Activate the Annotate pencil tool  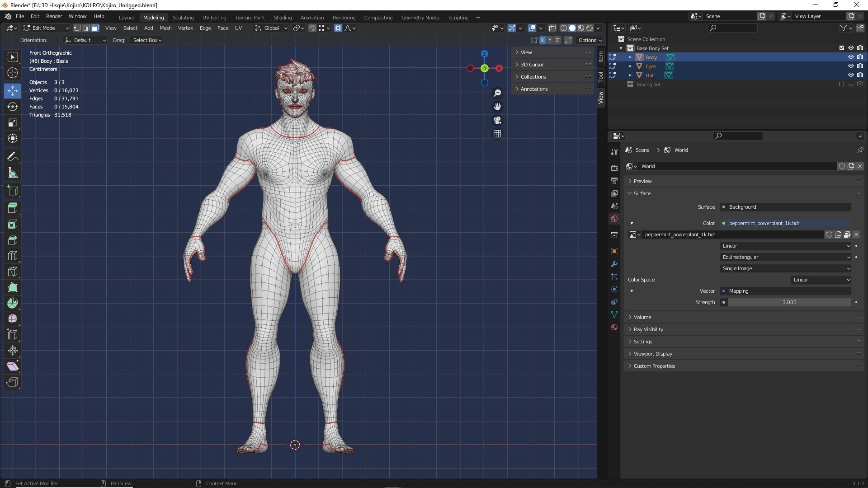click(x=13, y=157)
